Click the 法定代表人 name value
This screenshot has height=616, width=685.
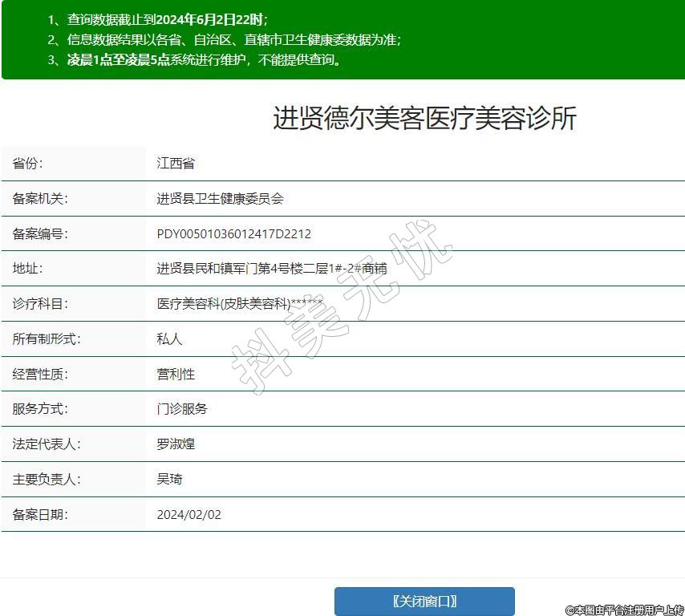click(x=176, y=444)
